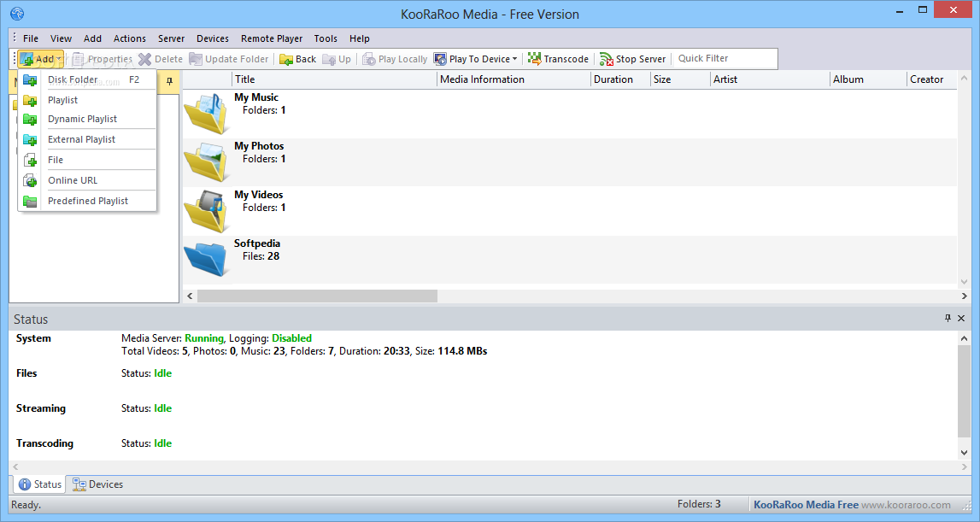Select the My Videos title text
This screenshot has width=980, height=522.
(259, 195)
